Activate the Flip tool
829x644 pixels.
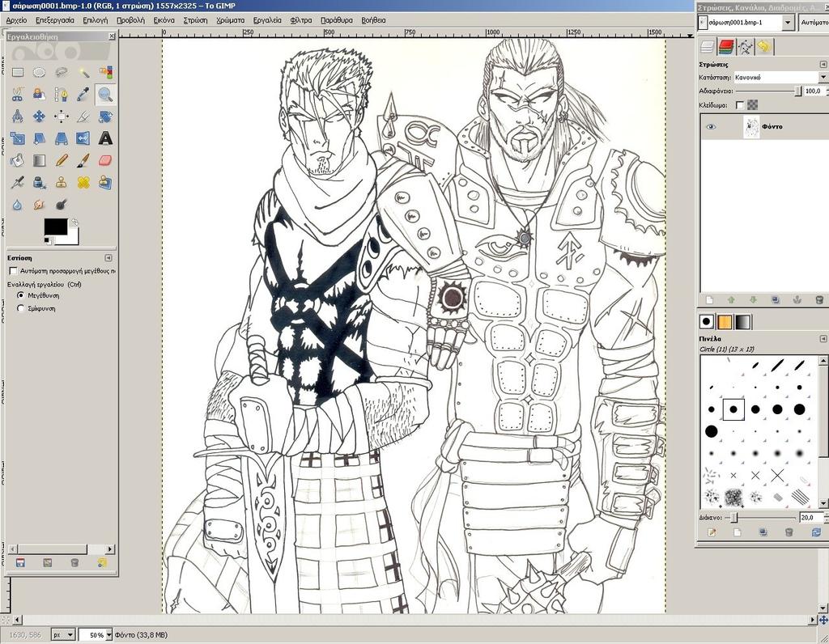click(83, 138)
